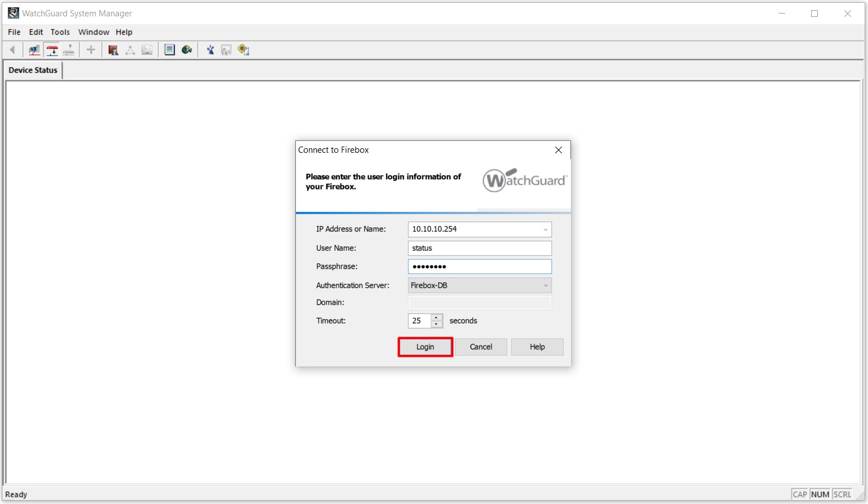Click the WatchGuard System Manager title icon
This screenshot has height=504, width=868.
pos(13,13)
